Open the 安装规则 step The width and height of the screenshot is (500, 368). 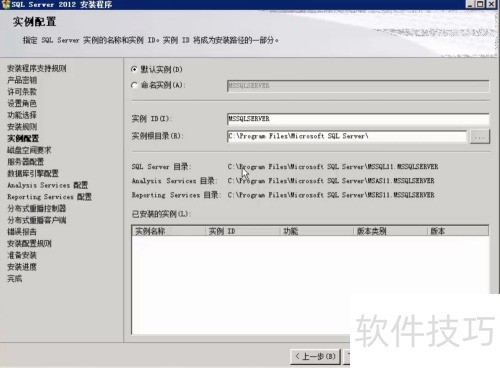[22, 127]
